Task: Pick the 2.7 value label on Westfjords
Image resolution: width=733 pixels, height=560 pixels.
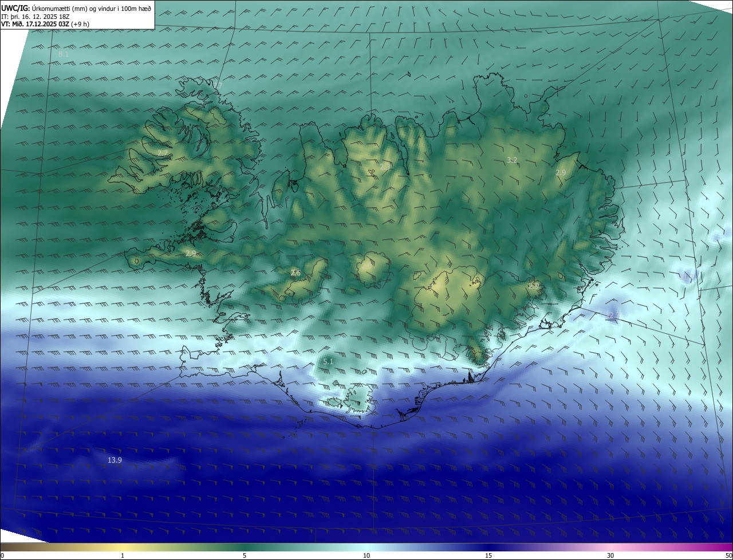Action: click(163, 153)
